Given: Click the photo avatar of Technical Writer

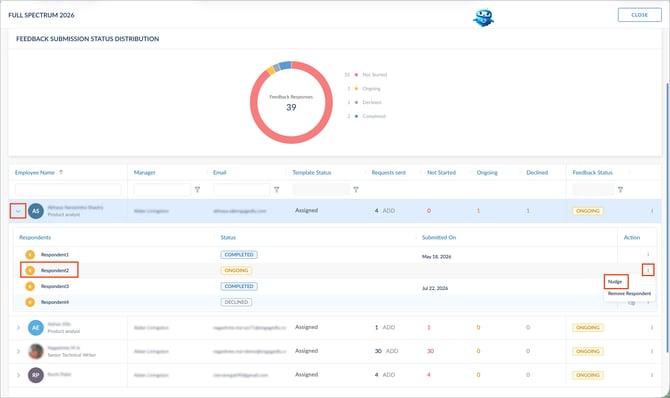Looking at the screenshot, I should 36,351.
